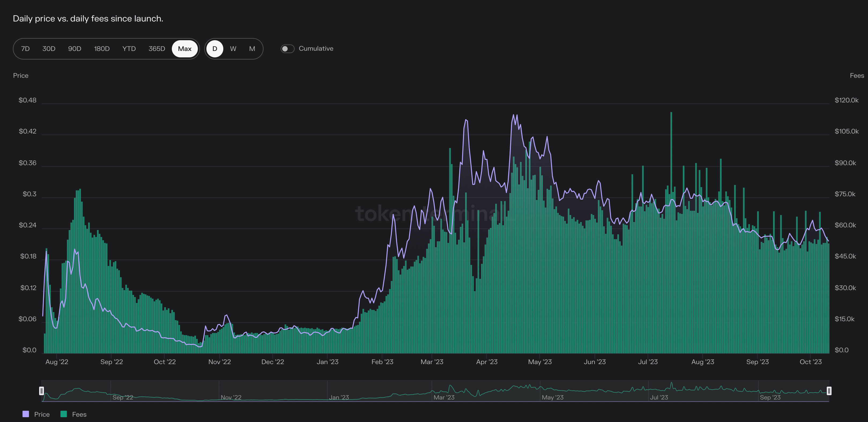Click the green Fees legend swatch

pos(63,414)
